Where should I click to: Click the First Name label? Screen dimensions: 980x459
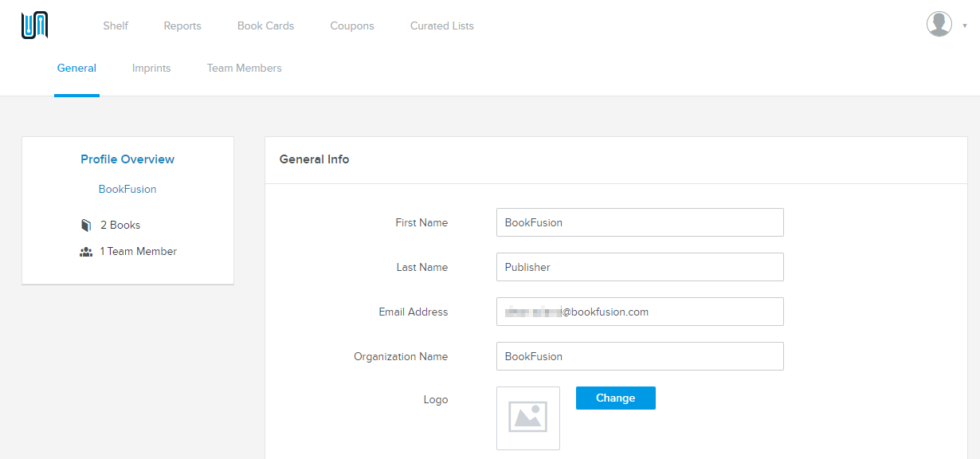click(421, 223)
